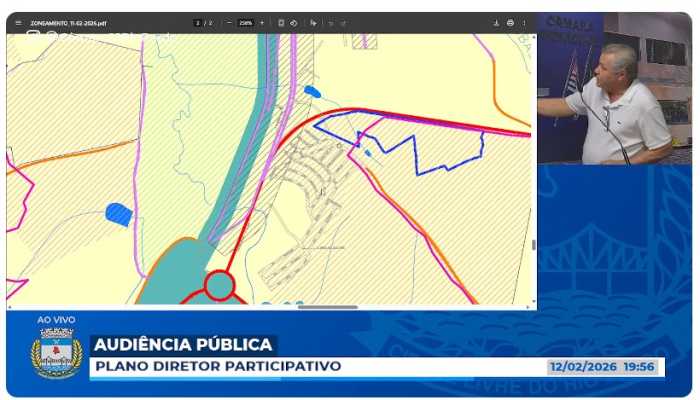This screenshot has width=700, height=400.
Task: Click the presenter's webcam video feed
Action: tap(614, 88)
